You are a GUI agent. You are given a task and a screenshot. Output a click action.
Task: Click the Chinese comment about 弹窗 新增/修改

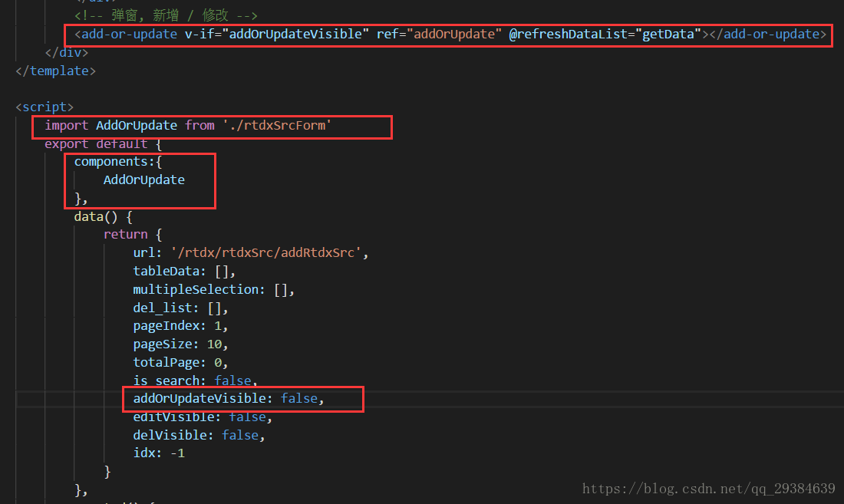166,15
